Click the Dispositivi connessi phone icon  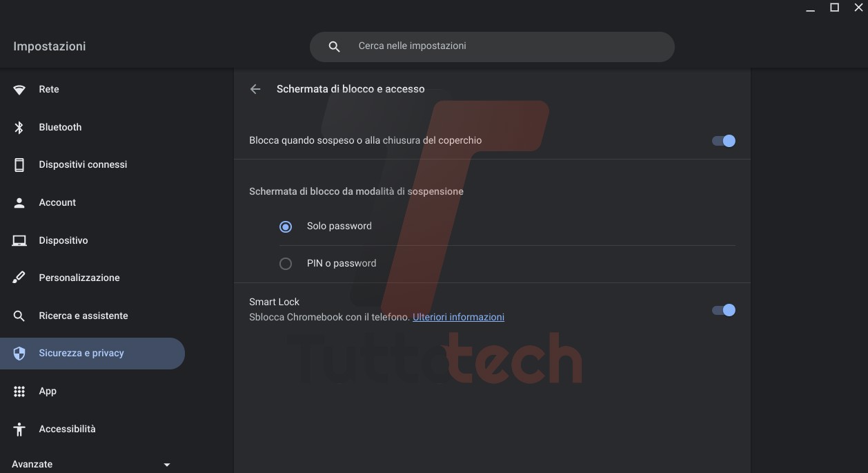tap(19, 165)
